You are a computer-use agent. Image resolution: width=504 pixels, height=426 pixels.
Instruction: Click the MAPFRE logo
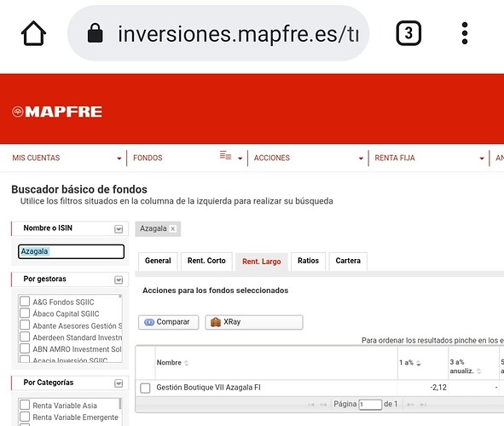tap(57, 112)
